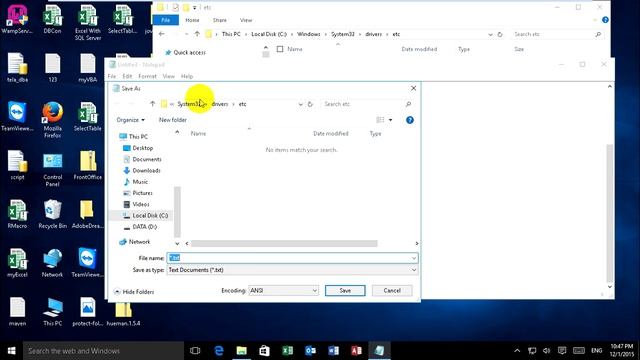640x360 pixels.
Task: Open Excel With SQL Server desktop file
Action: [87, 22]
